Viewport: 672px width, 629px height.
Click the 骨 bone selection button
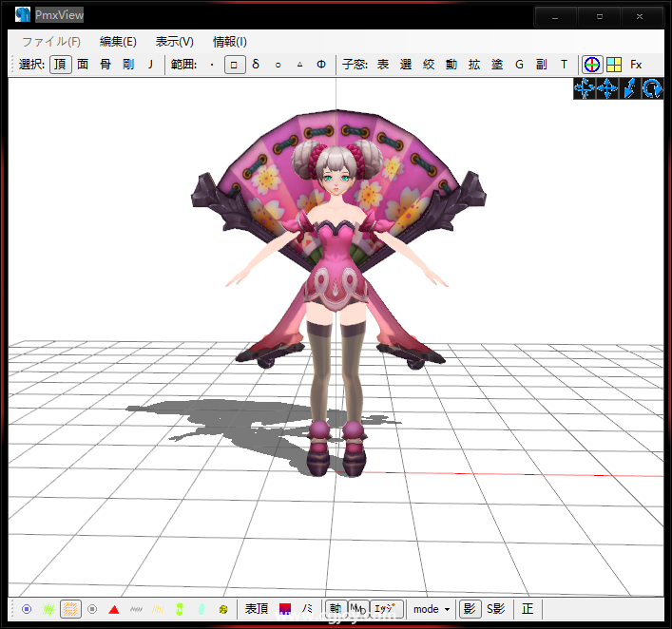click(x=106, y=65)
